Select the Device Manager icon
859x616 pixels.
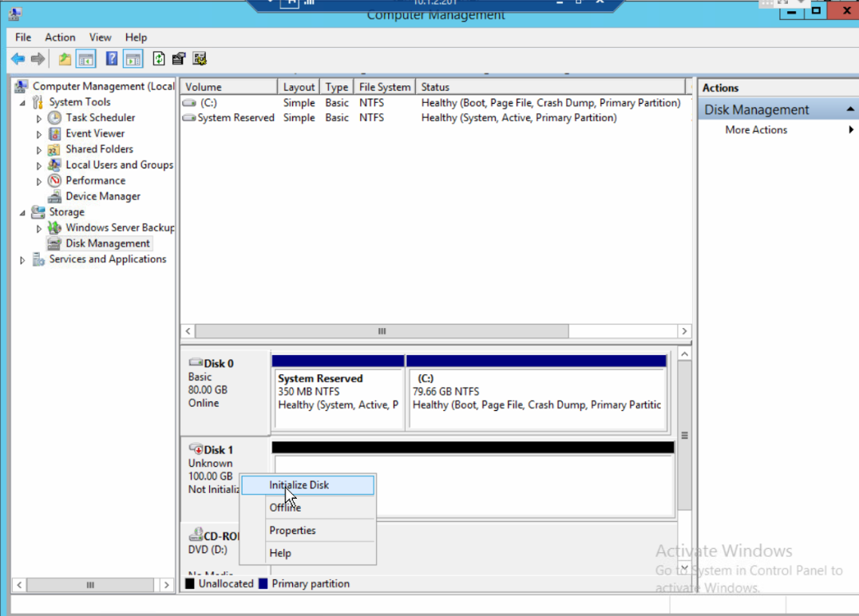pos(54,196)
